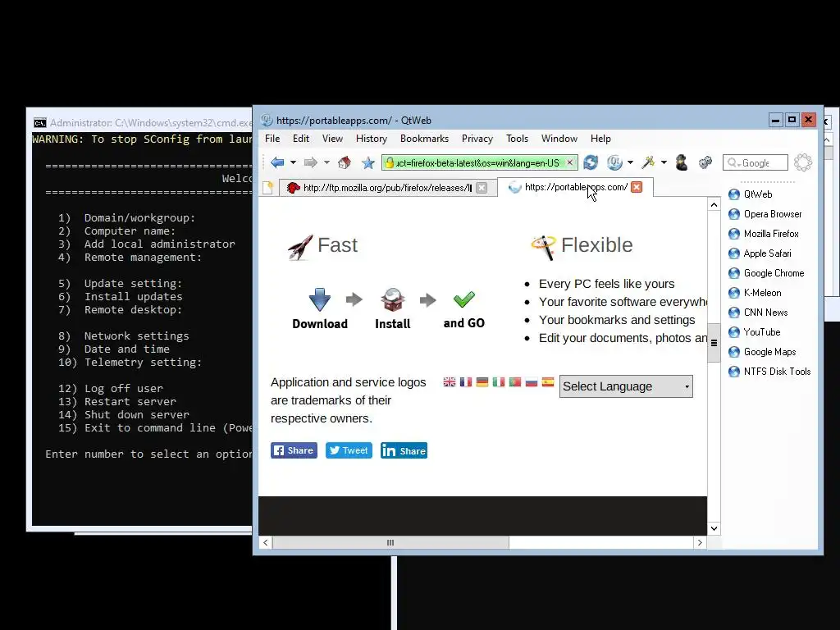Close the ftp.mozilla.org tab

tap(482, 188)
